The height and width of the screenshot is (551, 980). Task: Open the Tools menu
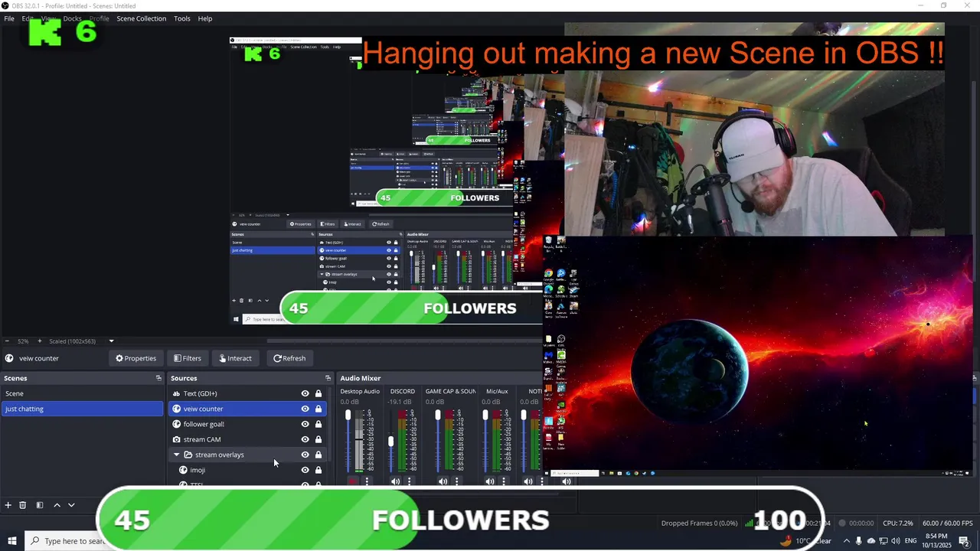[181, 18]
